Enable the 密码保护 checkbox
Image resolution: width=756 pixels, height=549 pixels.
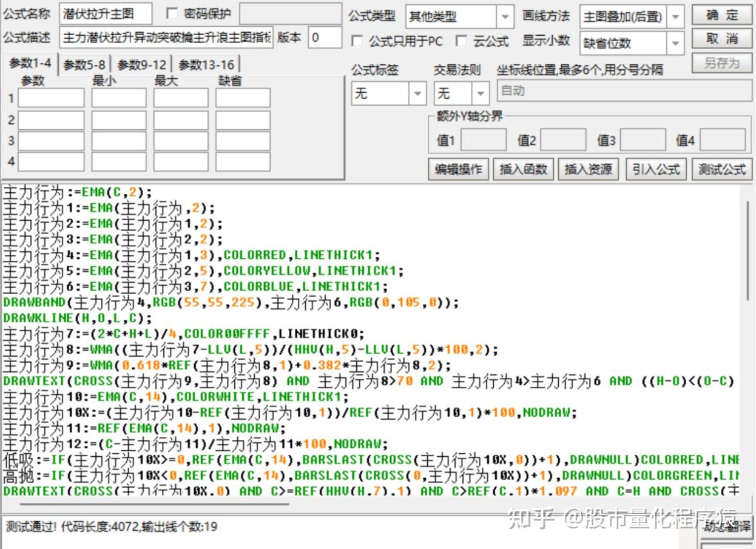click(172, 13)
